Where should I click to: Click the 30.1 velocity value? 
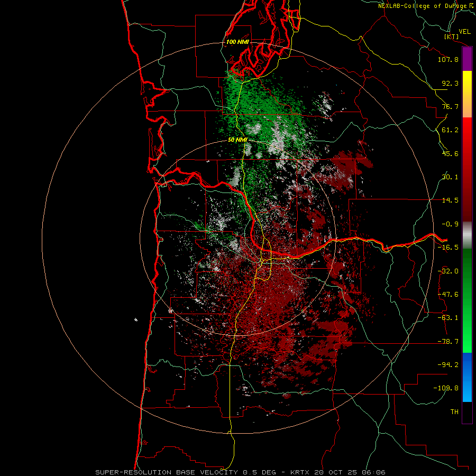[x=450, y=177]
